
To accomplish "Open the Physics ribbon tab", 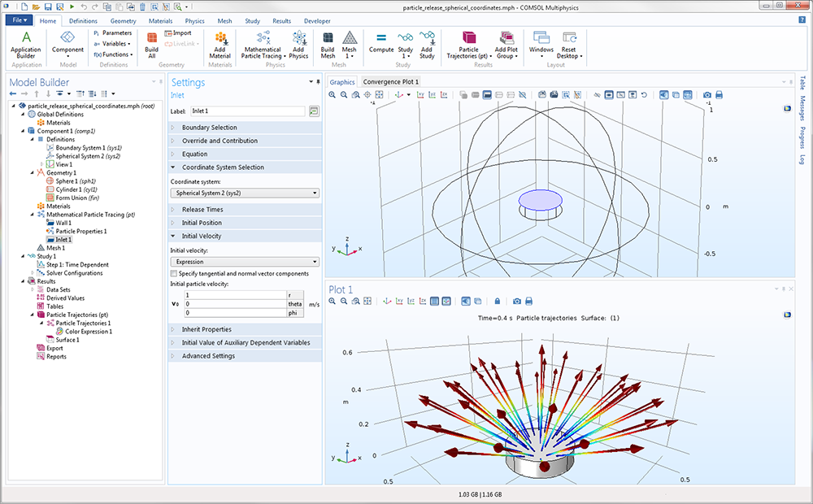I will coord(194,20).
